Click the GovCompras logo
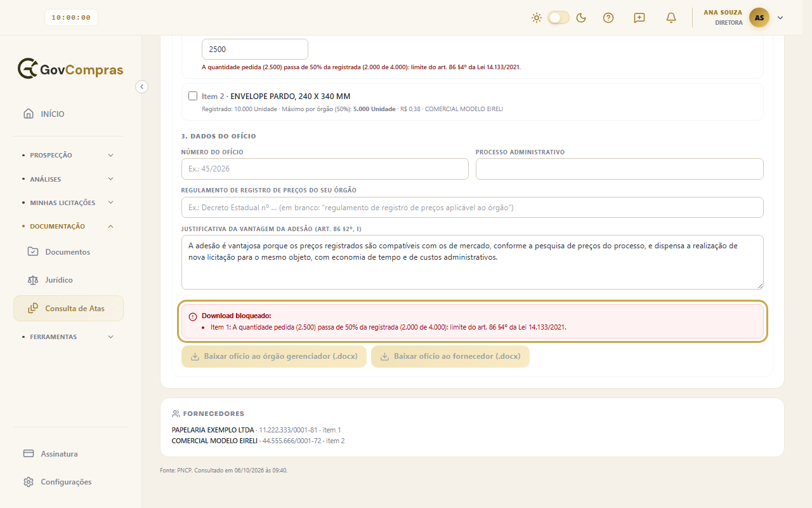 tap(70, 69)
